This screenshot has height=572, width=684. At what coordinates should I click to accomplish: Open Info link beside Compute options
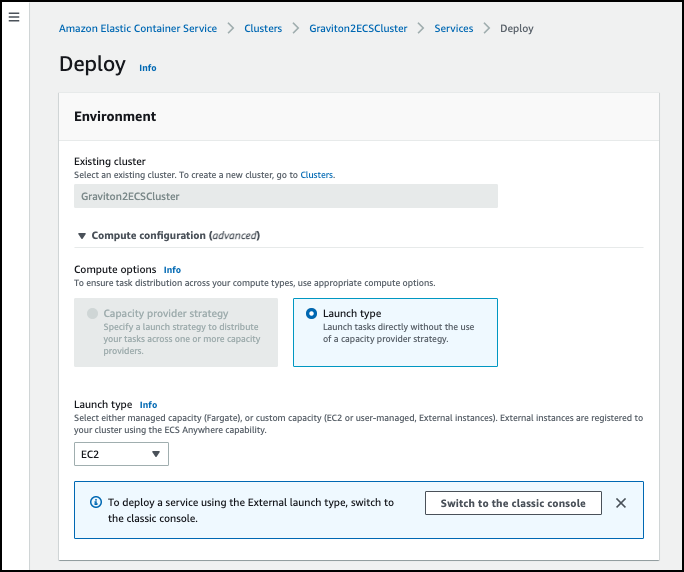172,270
